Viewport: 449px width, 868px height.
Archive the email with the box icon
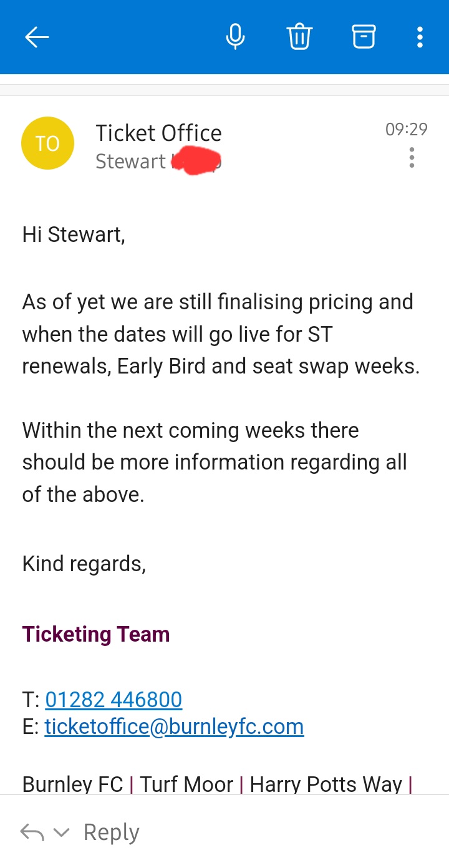pos(364,37)
